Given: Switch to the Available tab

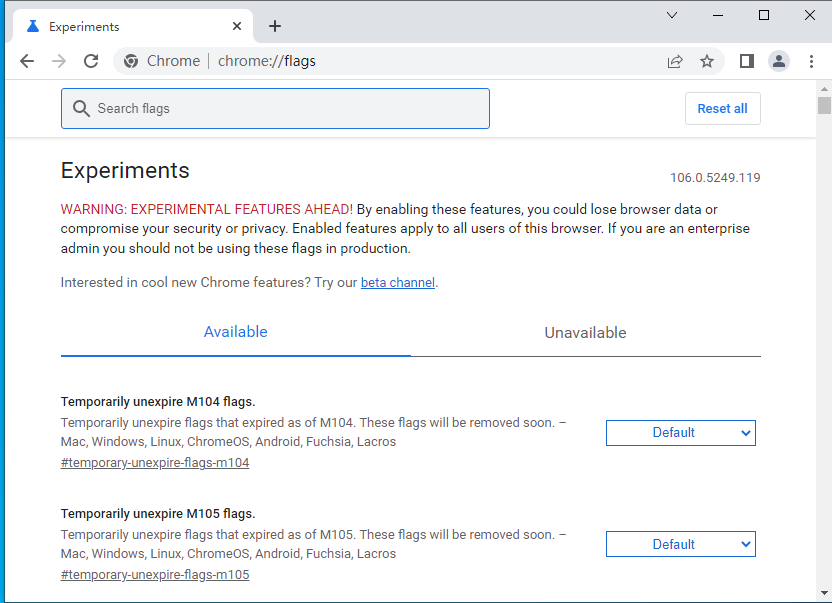Looking at the screenshot, I should coord(236,332).
